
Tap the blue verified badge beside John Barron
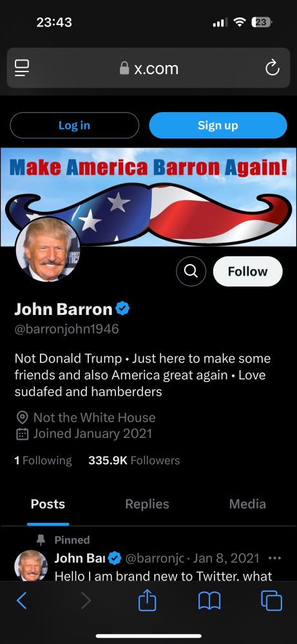click(x=122, y=308)
